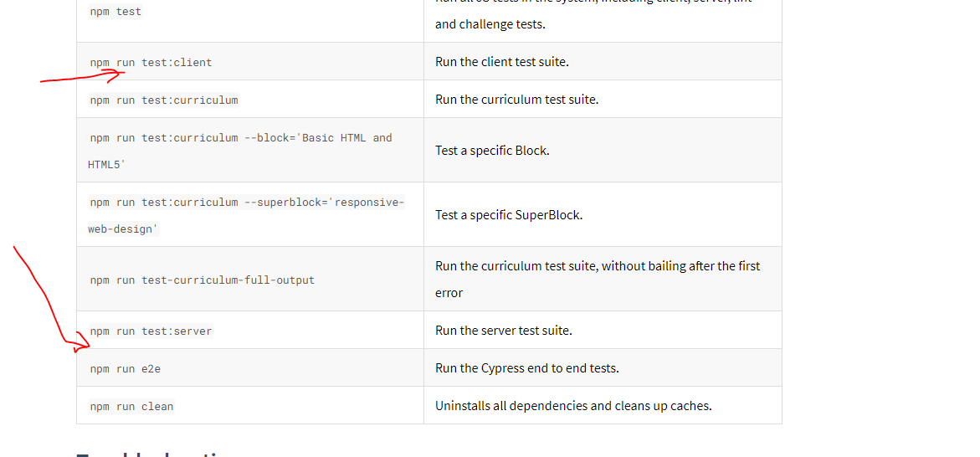The image size is (980, 457).
Task: Click 'Run the server test suite.' description
Action: click(x=504, y=331)
